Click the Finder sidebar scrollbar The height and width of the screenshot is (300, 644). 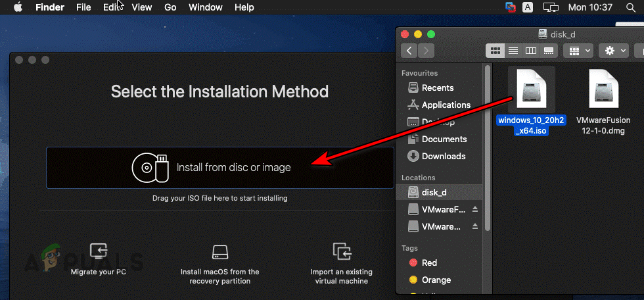[488, 148]
